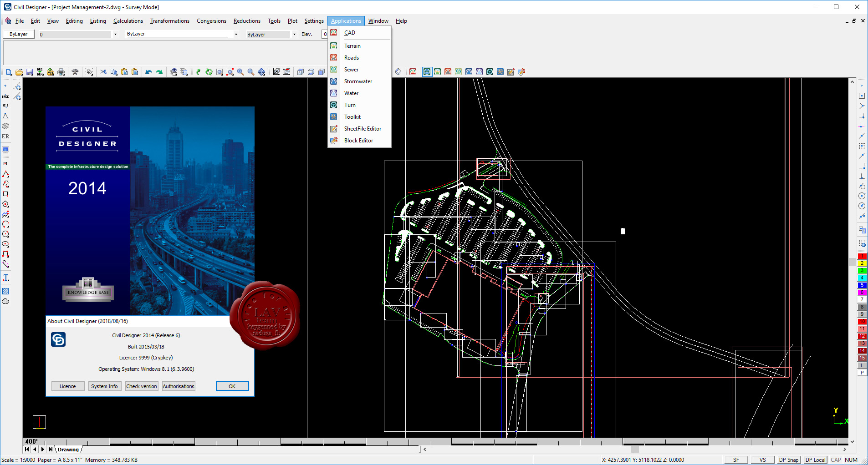868x465 pixels.
Task: Click the hammer tools settings icon
Action: [75, 72]
